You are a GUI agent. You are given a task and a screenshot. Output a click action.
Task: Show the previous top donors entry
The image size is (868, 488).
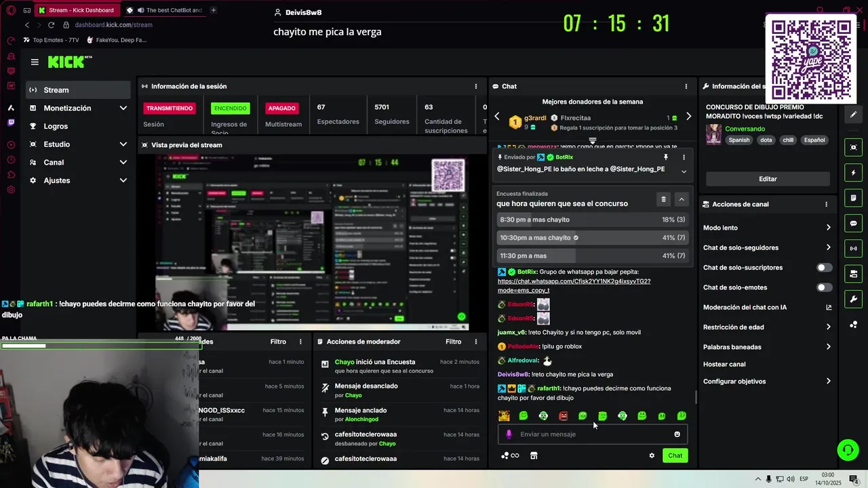pyautogui.click(x=497, y=117)
